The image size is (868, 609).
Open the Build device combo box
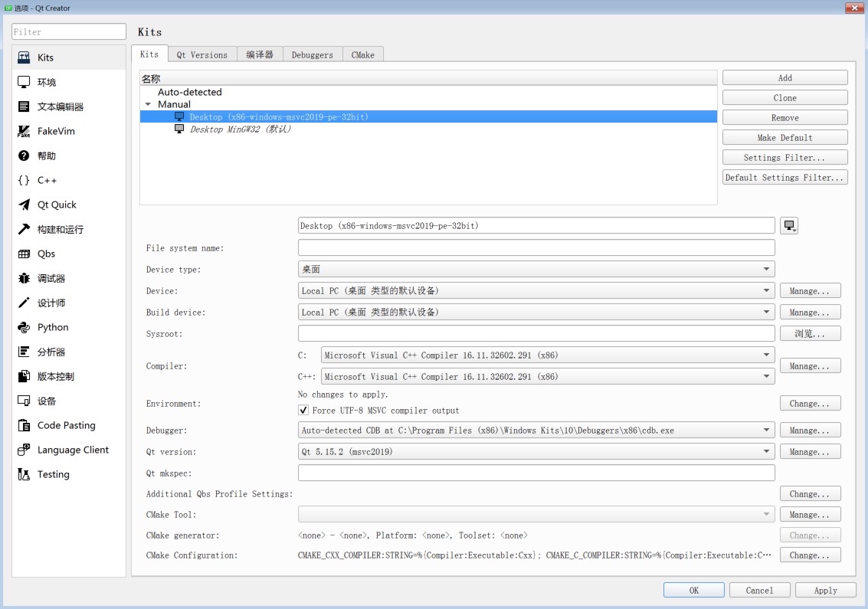point(536,313)
